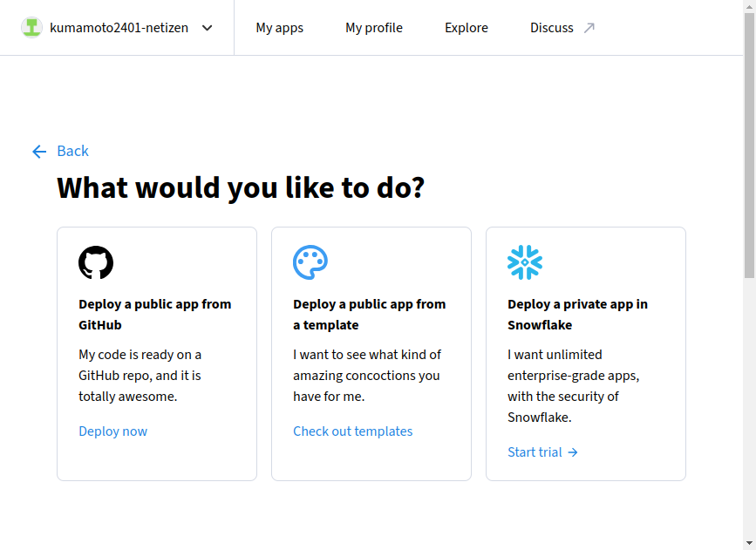
Task: Open the Explore page
Action: [466, 28]
